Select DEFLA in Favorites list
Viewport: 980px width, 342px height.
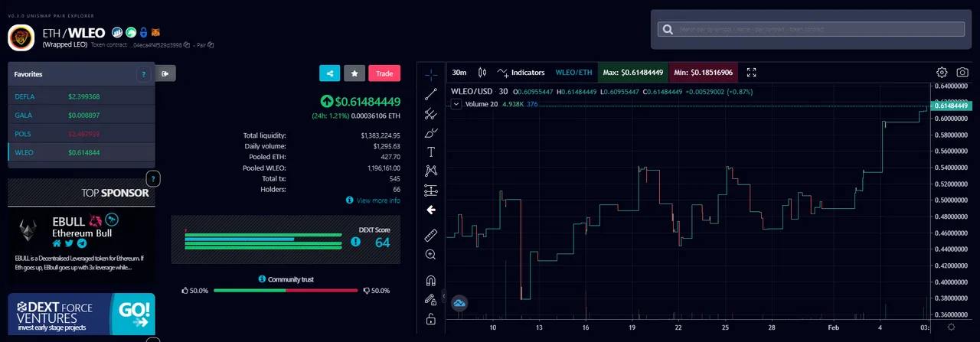(x=81, y=96)
